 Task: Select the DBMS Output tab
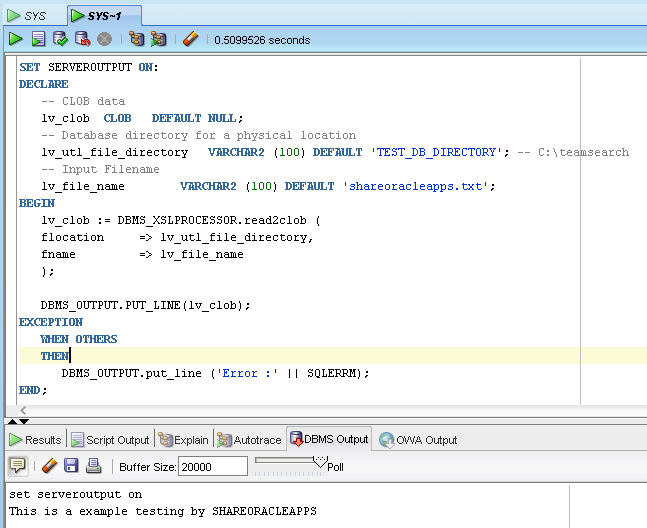(329, 439)
